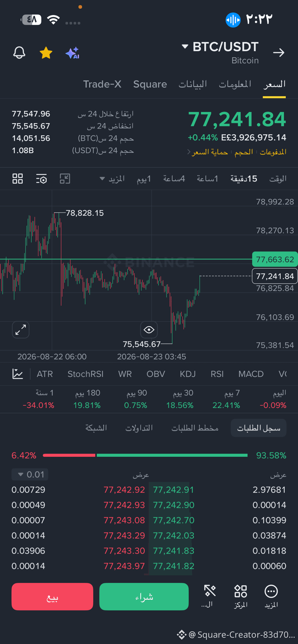Open the chart layout grid icon
Screen dimensions: 298x644
18,179
